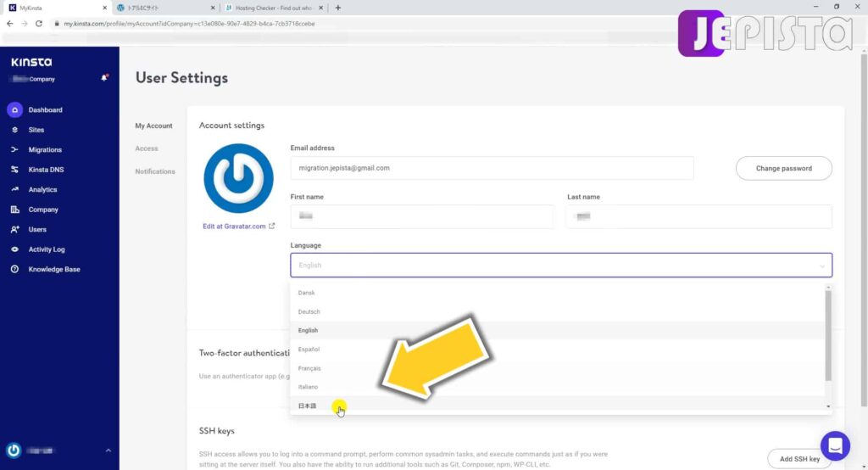
Task: Go back with browser back arrow
Action: tap(10, 23)
